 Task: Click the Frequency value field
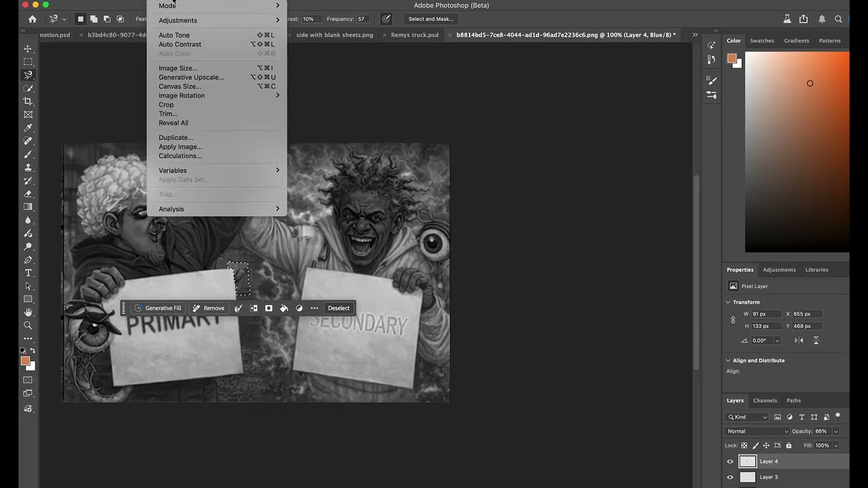361,19
